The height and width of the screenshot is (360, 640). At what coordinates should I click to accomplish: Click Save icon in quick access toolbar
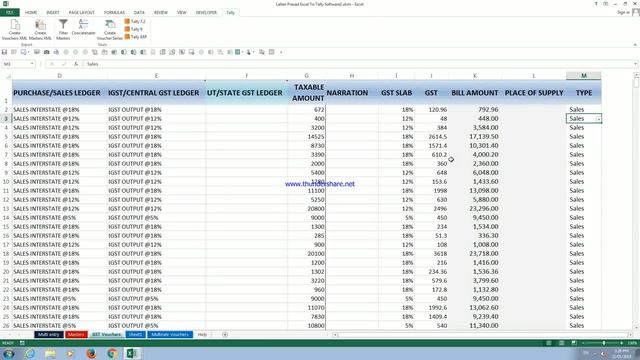pyautogui.click(x=4, y=52)
